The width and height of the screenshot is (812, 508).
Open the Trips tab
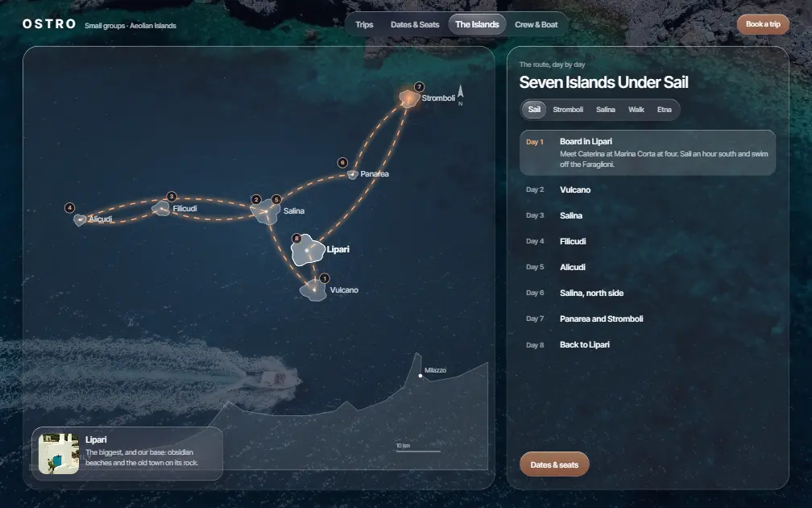click(x=364, y=24)
